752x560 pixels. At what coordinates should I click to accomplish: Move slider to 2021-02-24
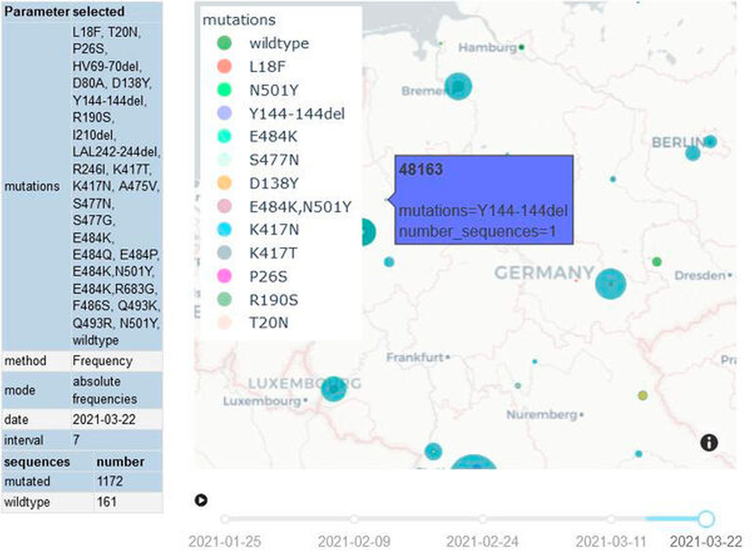482,519
